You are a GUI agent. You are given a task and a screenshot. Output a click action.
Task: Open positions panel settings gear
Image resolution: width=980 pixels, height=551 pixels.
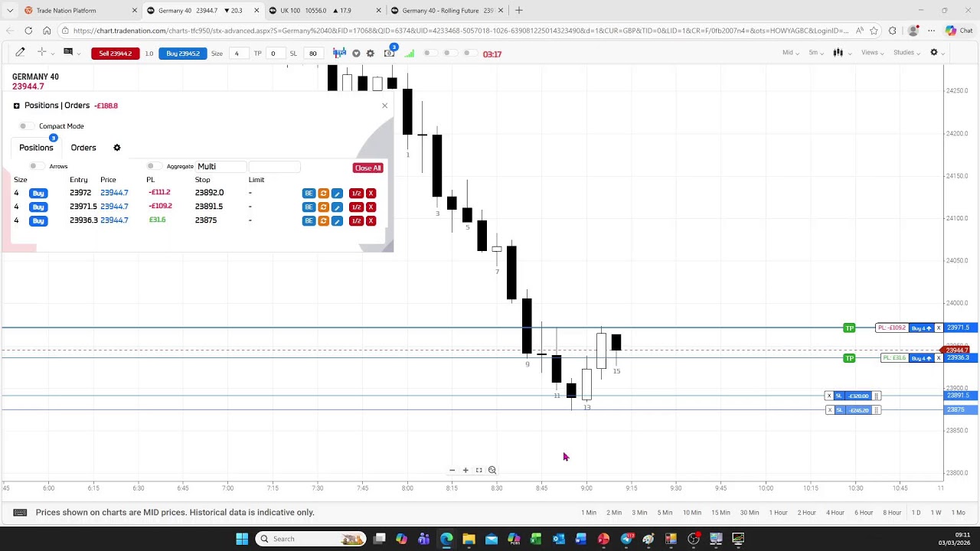point(117,148)
